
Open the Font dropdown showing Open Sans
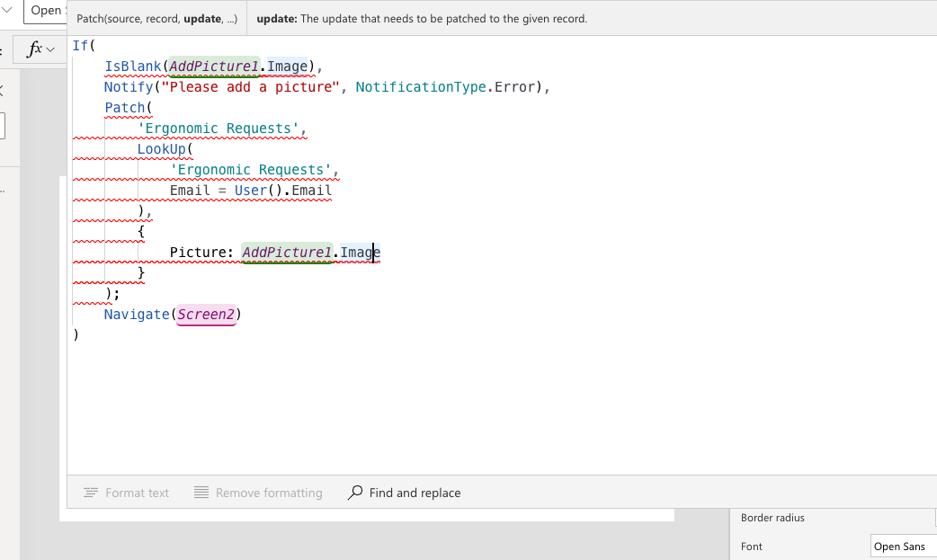coord(902,546)
